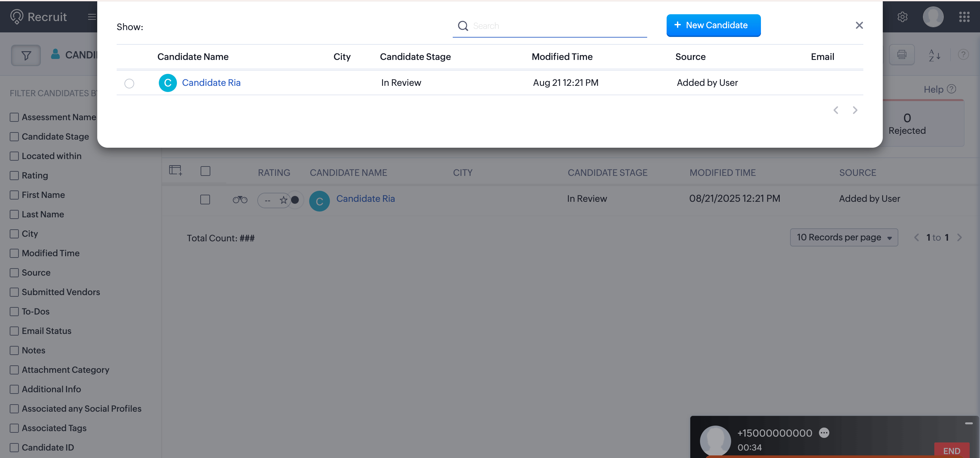Click the New Candidate button
This screenshot has width=980, height=458.
click(713, 25)
